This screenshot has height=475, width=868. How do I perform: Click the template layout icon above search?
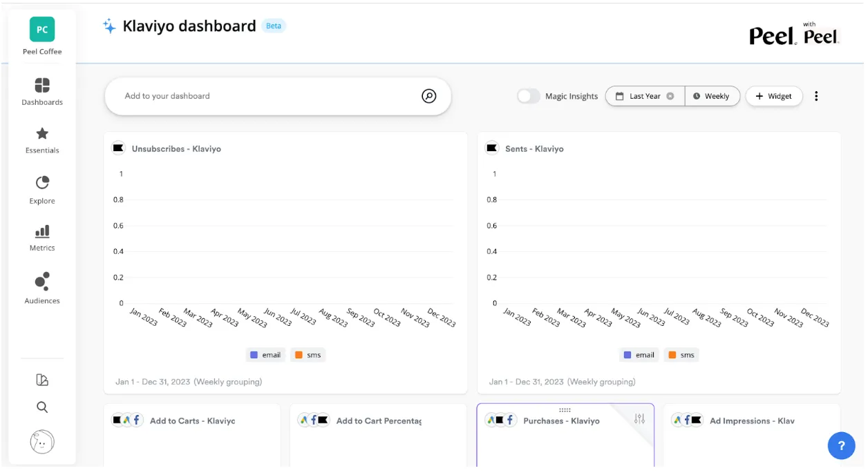(42, 380)
